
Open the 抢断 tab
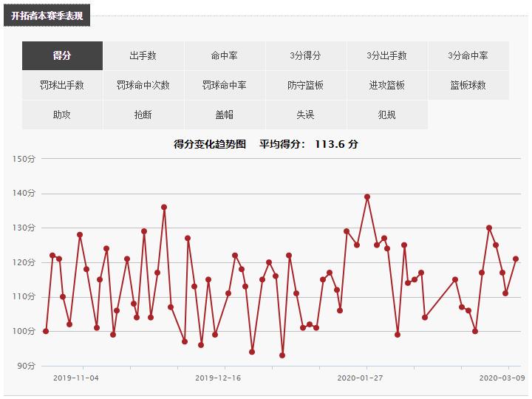coord(143,115)
